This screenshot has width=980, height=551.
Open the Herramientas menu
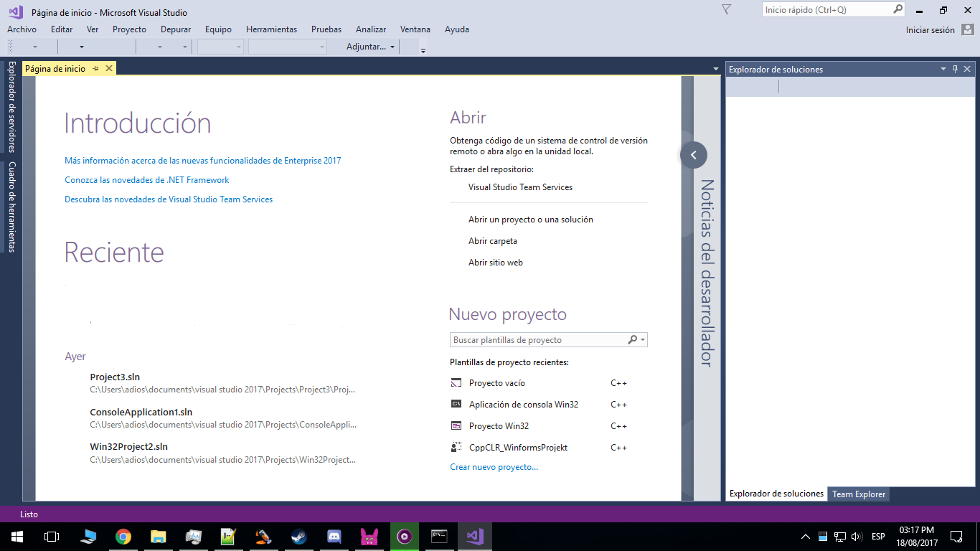271,29
